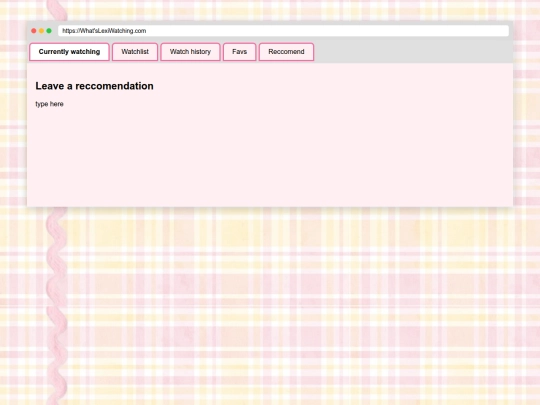Screen dimensions: 540x405
Task: Select the Watch history tab
Action: tap(190, 52)
